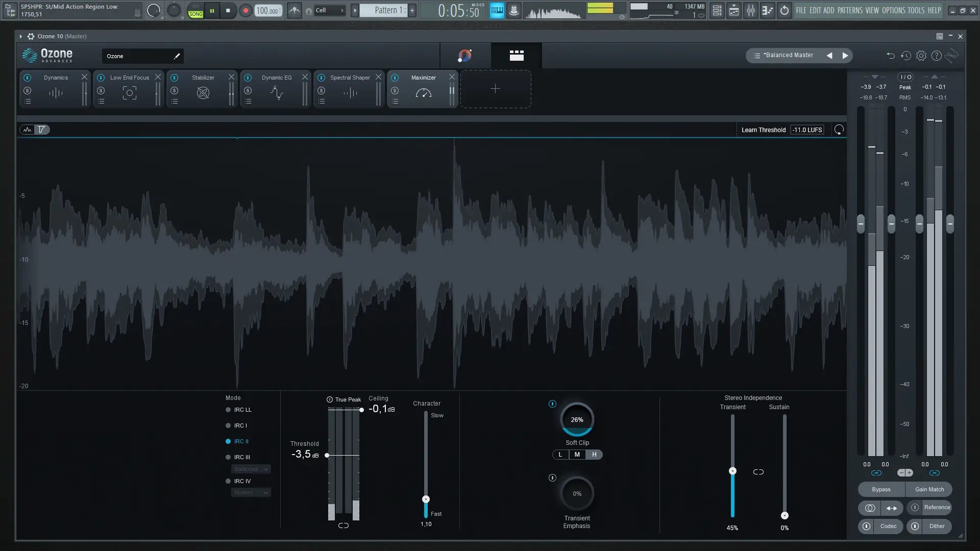Solo the Dynamics module
The image size is (980, 551).
click(28, 90)
